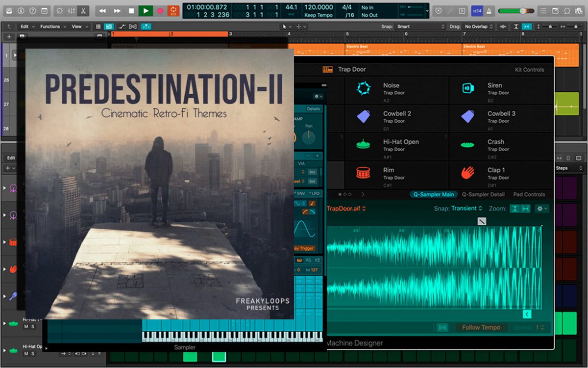
Task: Stop playback with the Stop button
Action: 131,10
